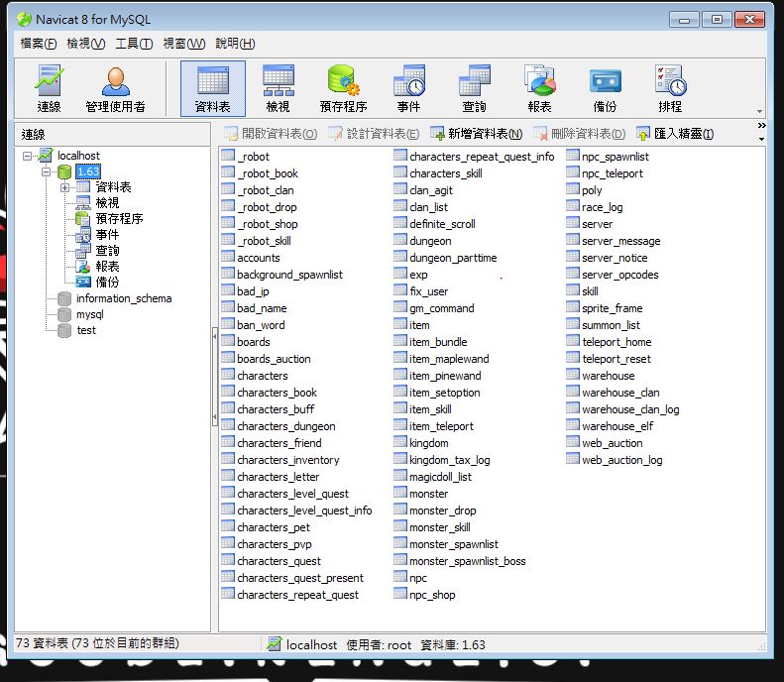Click the localhost status bar icon
The image size is (784, 682).
tap(274, 644)
